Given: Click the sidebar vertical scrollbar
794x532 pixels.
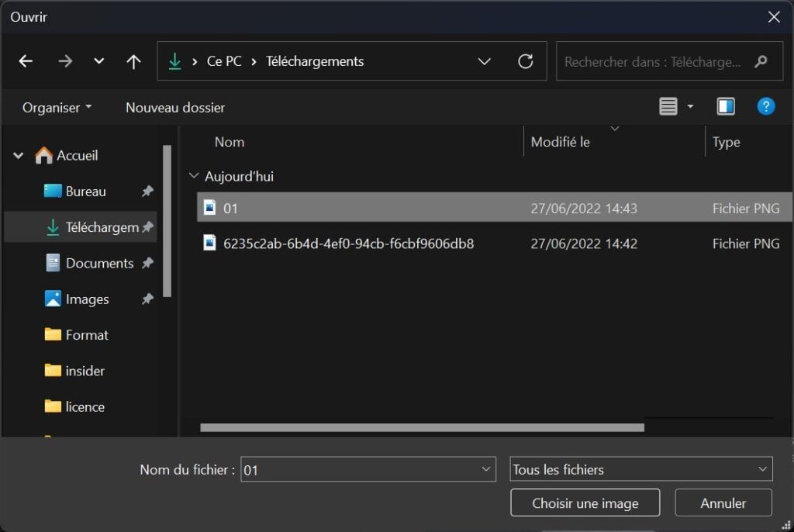Looking at the screenshot, I should pyautogui.click(x=167, y=222).
